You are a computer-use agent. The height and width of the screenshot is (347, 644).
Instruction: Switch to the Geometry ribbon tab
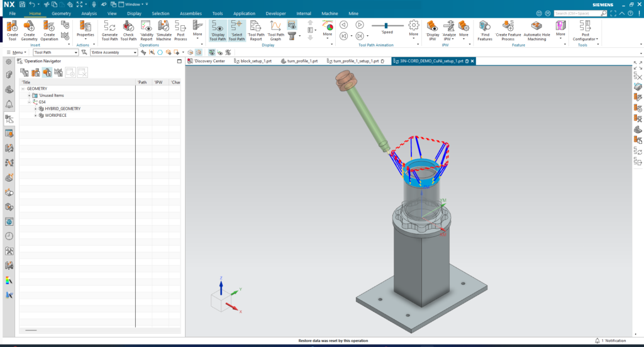[x=61, y=13]
